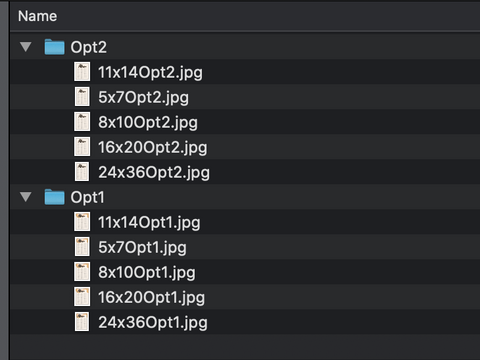
Task: Select the 5x7Opt1.jpg file name
Action: [x=142, y=247]
